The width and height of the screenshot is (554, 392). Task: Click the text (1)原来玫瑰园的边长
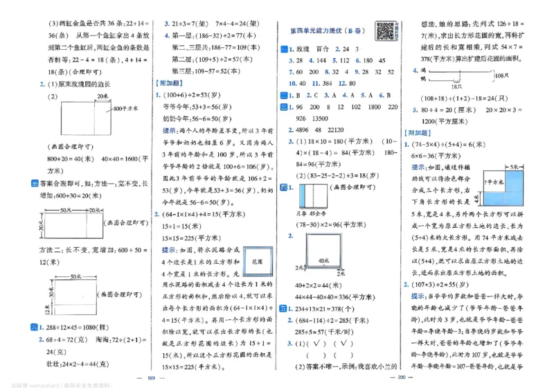(79, 84)
